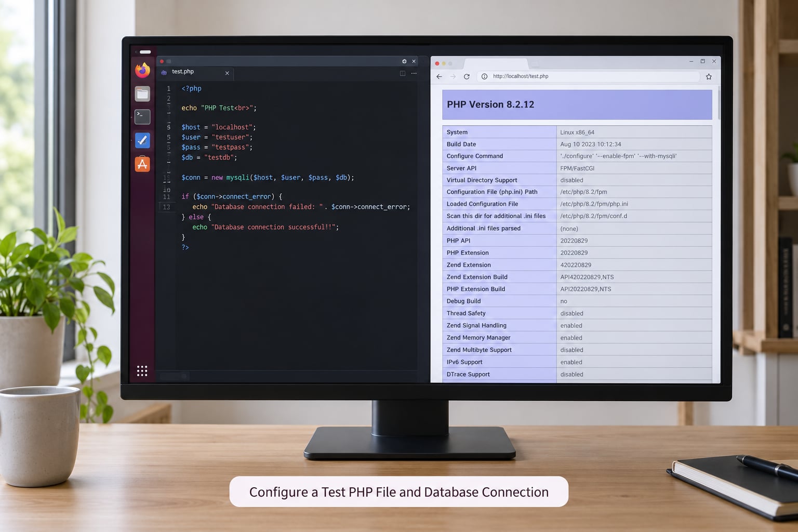Reload the localhost test.php page
The width and height of the screenshot is (798, 532).
tap(467, 76)
